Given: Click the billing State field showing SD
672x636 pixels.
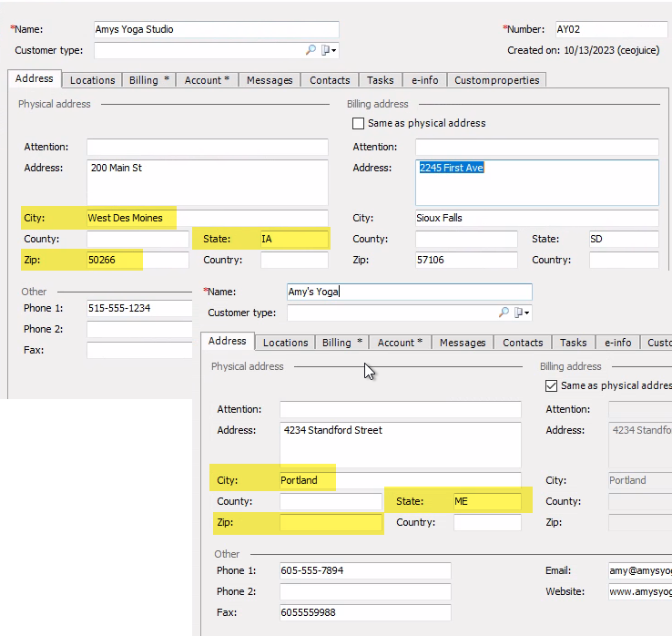Looking at the screenshot, I should pyautogui.click(x=624, y=239).
